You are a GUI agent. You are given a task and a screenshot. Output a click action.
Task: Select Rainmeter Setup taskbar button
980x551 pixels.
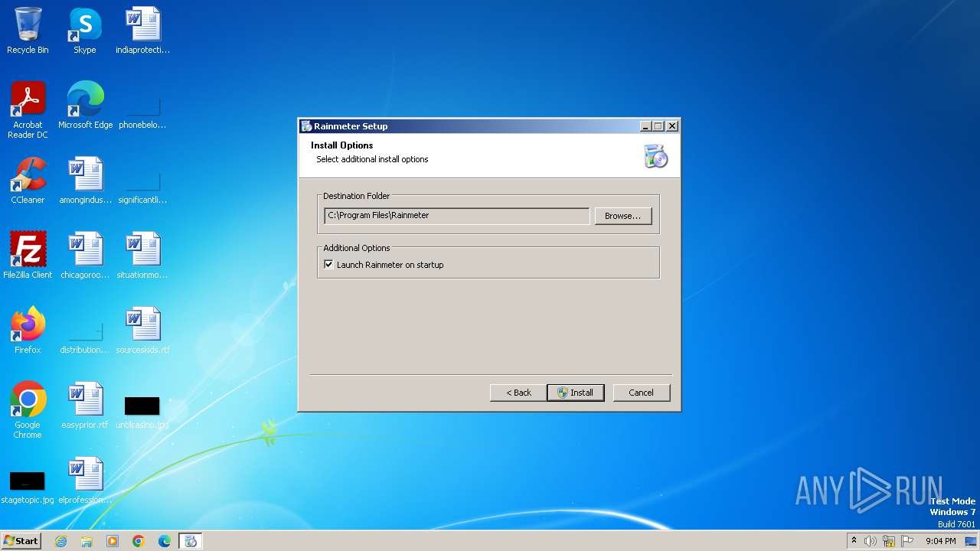tap(191, 541)
